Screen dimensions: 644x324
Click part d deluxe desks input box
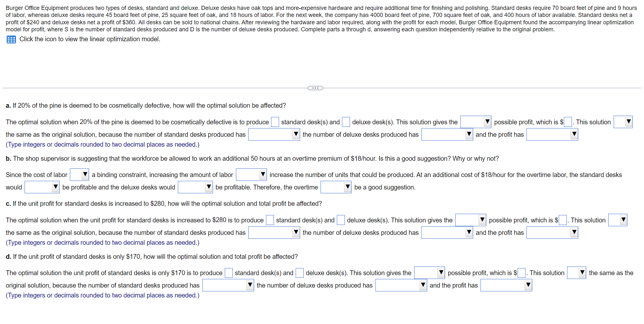[x=299, y=273]
